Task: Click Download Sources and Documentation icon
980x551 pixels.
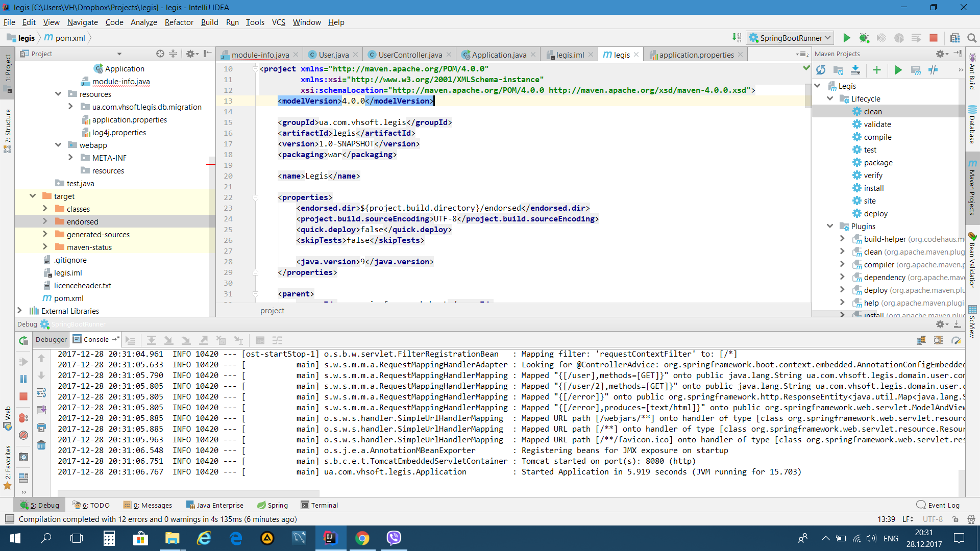Action: pyautogui.click(x=855, y=70)
